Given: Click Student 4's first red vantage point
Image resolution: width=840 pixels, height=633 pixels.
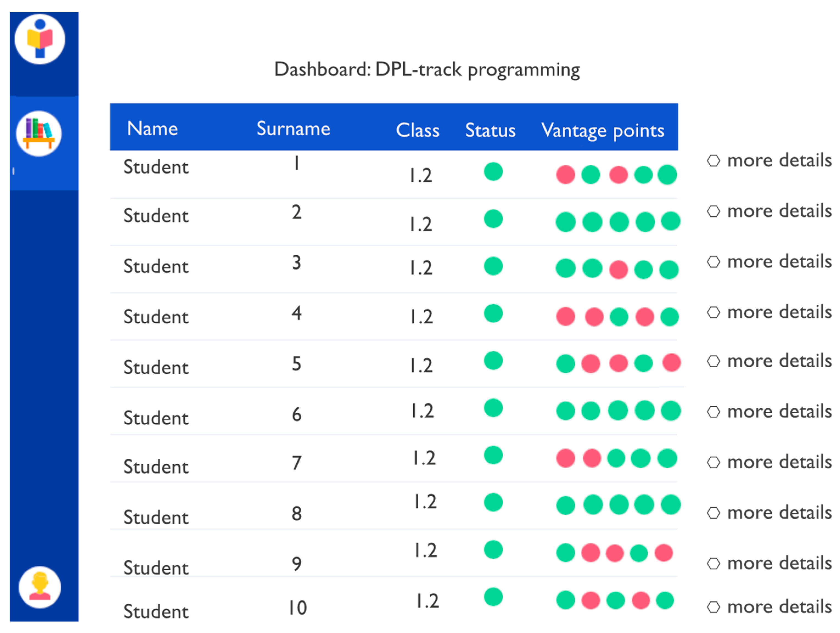Looking at the screenshot, I should (566, 316).
